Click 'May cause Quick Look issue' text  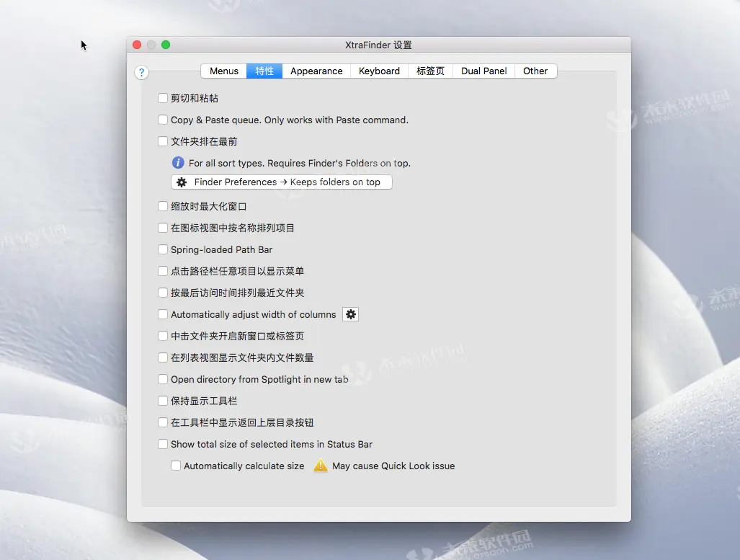tap(393, 466)
